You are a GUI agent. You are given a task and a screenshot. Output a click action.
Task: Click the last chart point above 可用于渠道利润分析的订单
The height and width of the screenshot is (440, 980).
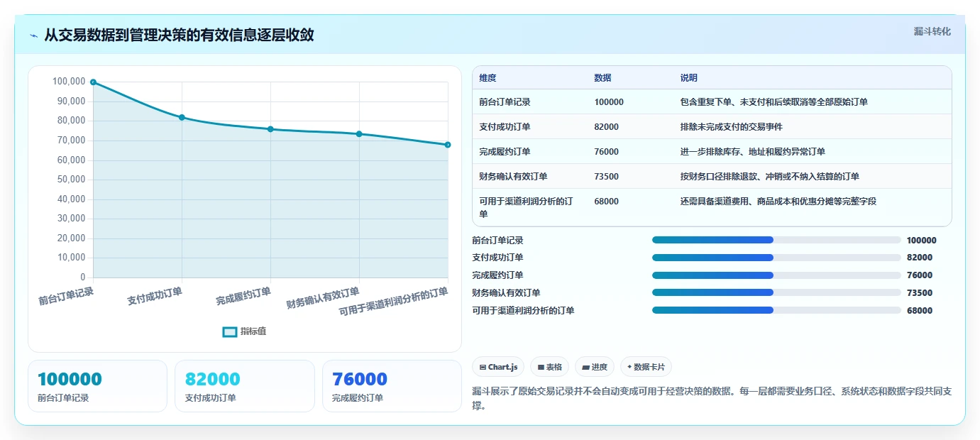tap(448, 145)
